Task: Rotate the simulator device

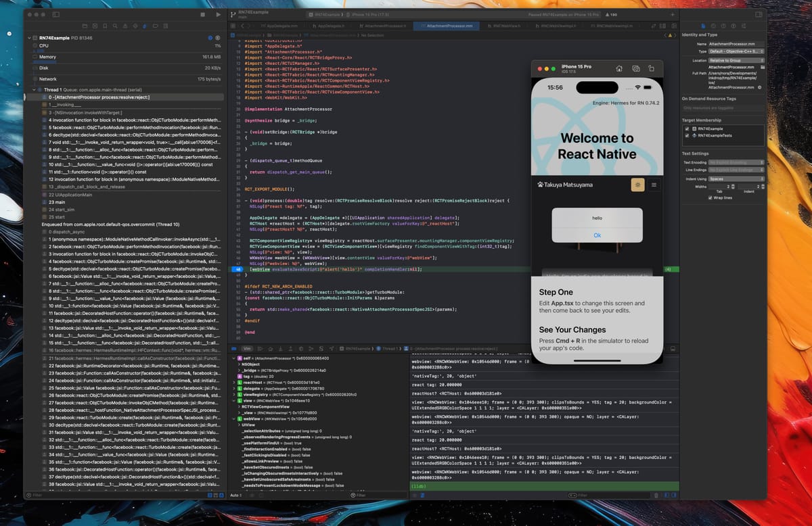Action: pyautogui.click(x=652, y=68)
